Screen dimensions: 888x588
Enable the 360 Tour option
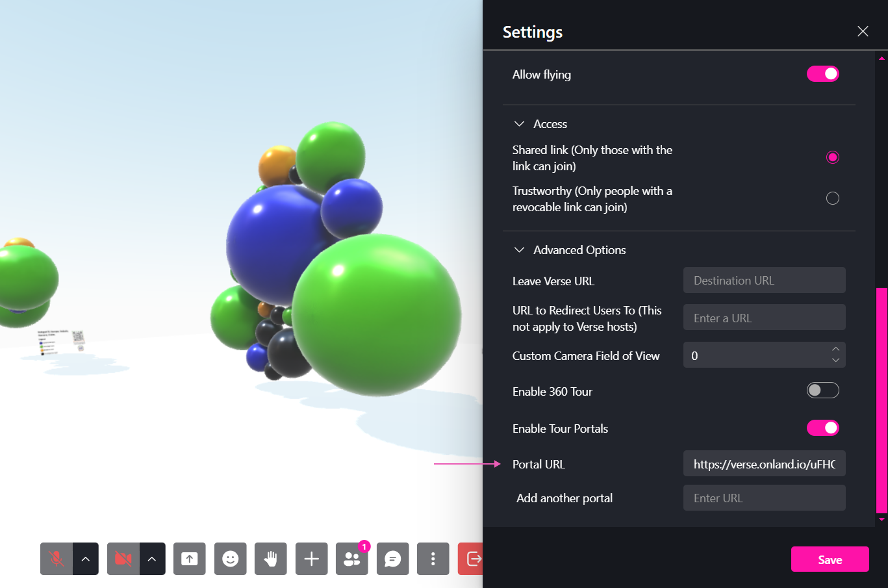pyautogui.click(x=822, y=390)
